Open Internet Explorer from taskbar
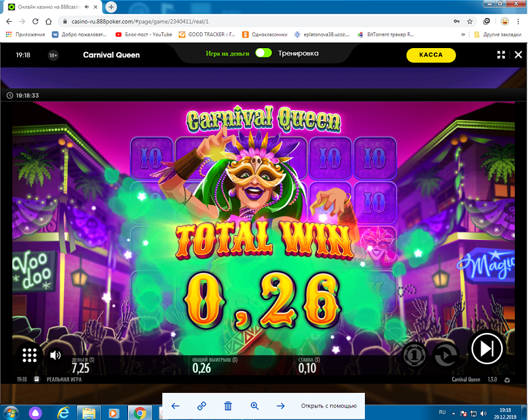This screenshot has width=528, height=420. (63, 413)
